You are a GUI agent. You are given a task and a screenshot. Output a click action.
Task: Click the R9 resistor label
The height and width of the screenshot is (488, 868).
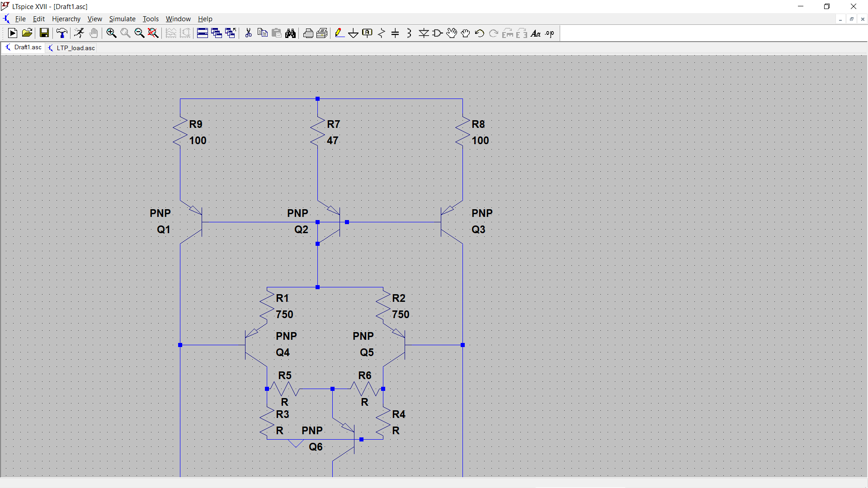(196, 124)
